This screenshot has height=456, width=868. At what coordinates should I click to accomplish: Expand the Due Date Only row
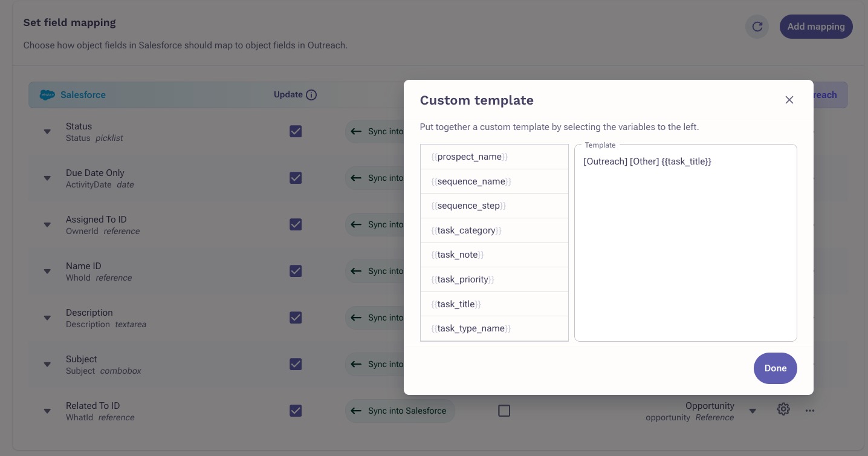47,178
